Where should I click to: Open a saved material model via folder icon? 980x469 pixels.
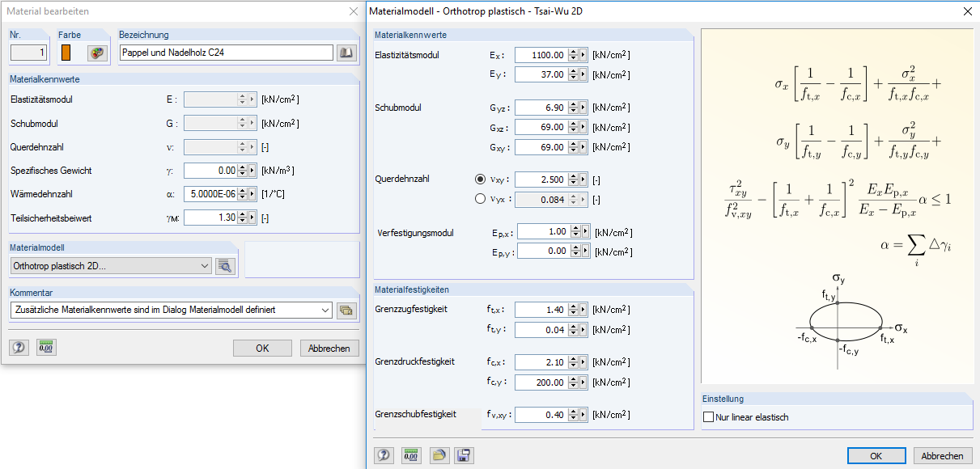click(438, 455)
